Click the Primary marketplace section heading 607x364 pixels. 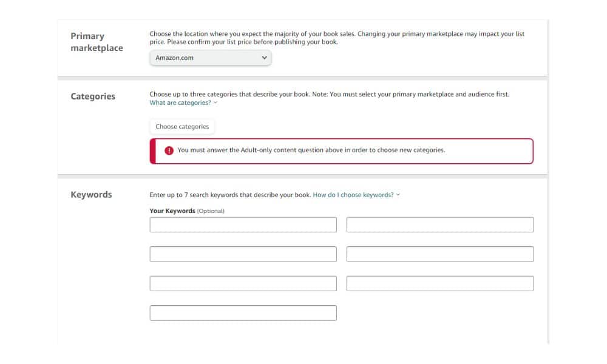click(x=97, y=42)
